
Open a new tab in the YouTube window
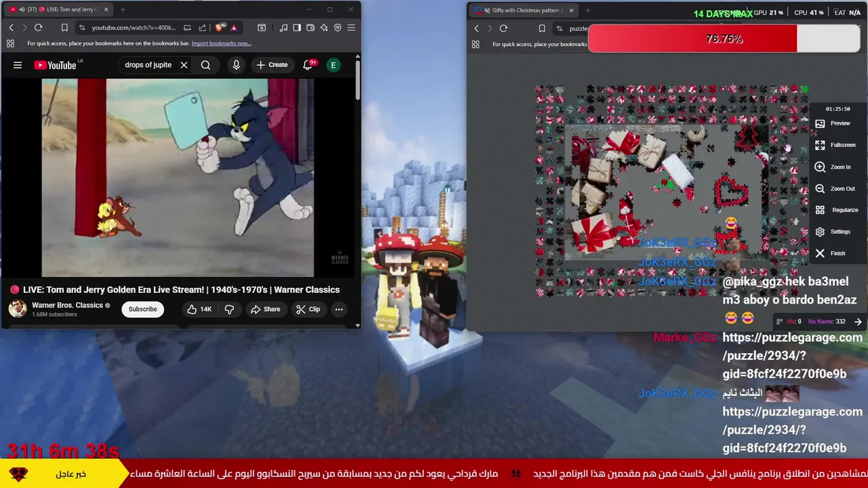click(123, 9)
